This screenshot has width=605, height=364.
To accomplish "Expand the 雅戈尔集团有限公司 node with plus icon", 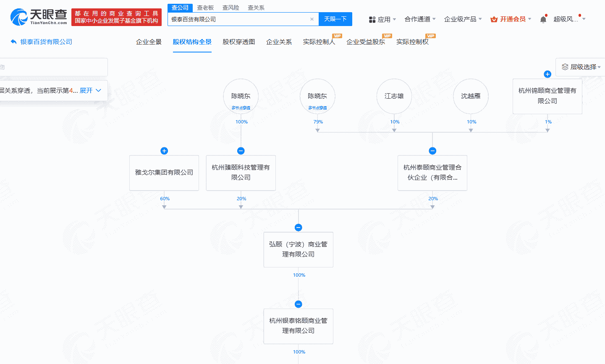I will pos(164,151).
